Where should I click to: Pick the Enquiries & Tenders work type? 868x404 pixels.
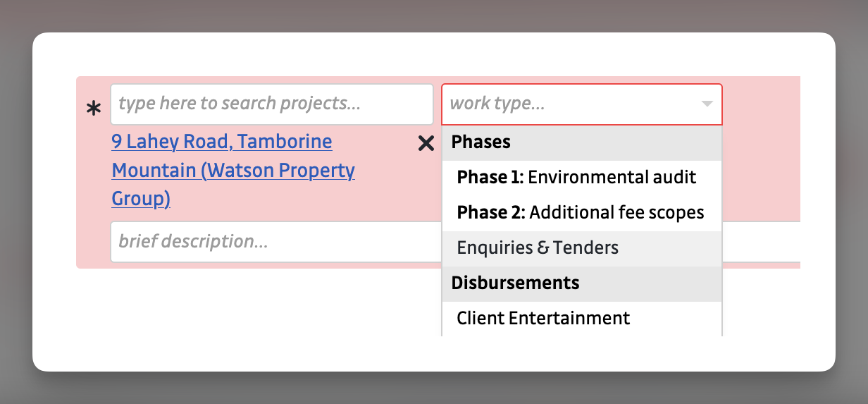click(x=538, y=248)
